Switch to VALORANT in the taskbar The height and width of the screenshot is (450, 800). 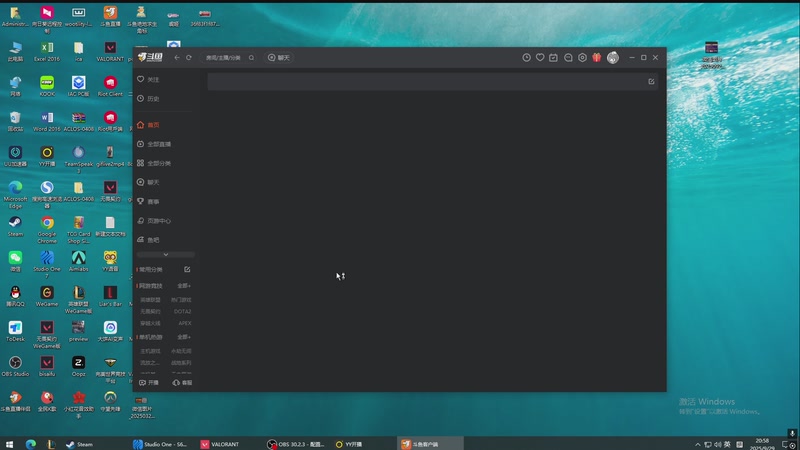tap(220, 444)
